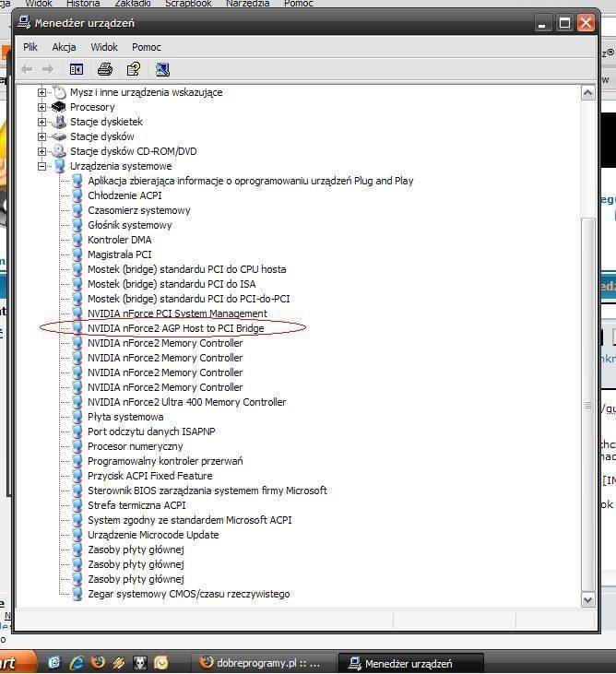Expand the Stacje dysków CD-ROM/DVD node
This screenshot has width=616, height=674.
[x=41, y=151]
